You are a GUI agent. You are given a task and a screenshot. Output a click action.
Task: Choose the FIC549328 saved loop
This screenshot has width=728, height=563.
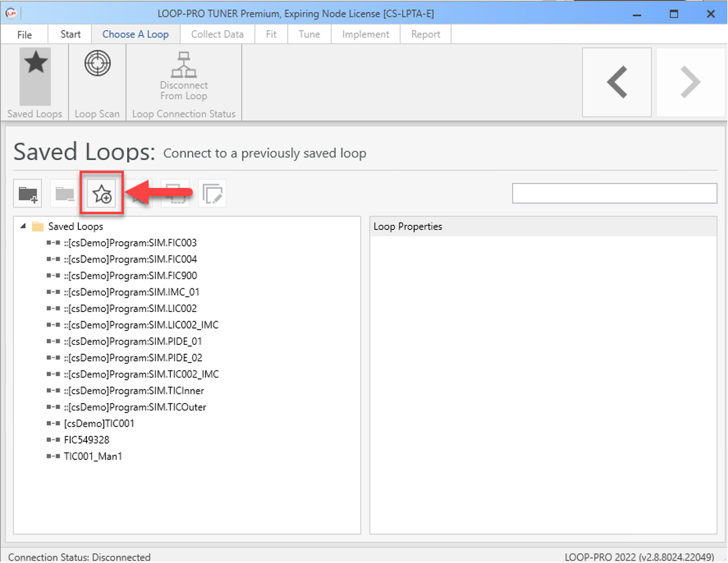coord(87,440)
